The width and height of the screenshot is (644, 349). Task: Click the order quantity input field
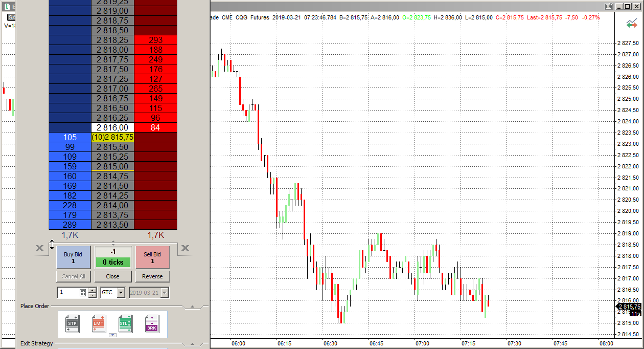click(x=68, y=293)
